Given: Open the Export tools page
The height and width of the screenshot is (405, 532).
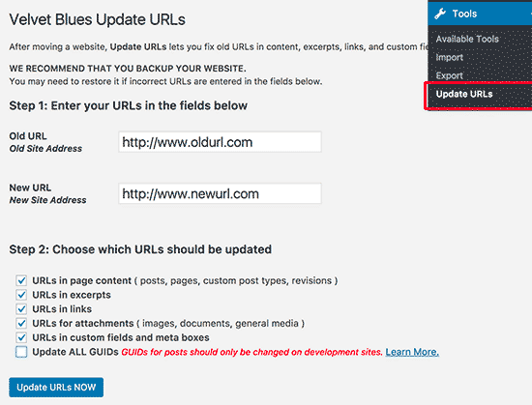Looking at the screenshot, I should [449, 75].
